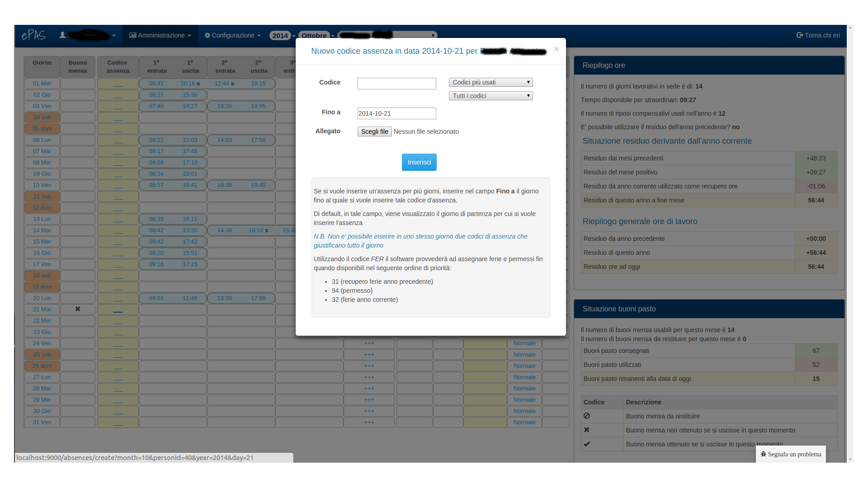Viewport: 868px width, 488px height.
Task: Click the user profile icon in navbar
Action: [x=62, y=35]
